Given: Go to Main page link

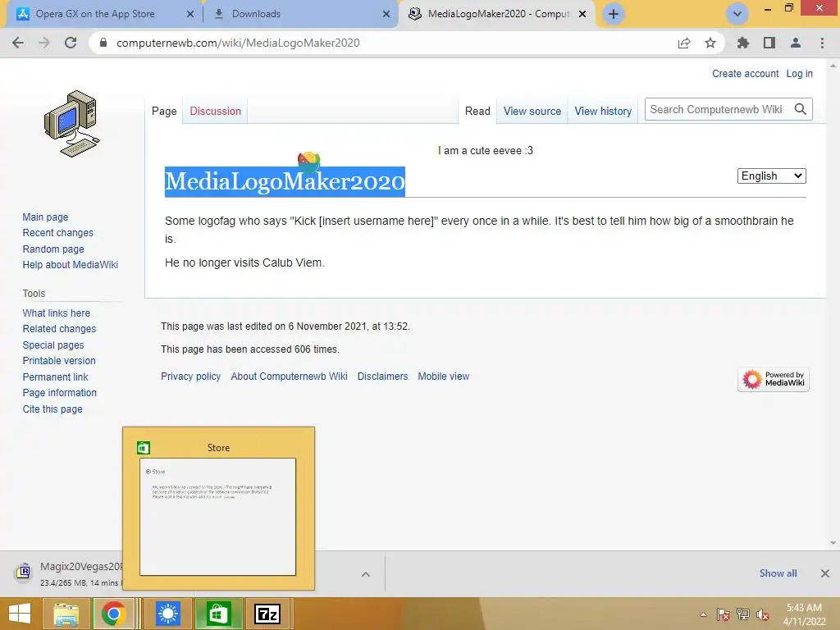Looking at the screenshot, I should point(45,217).
